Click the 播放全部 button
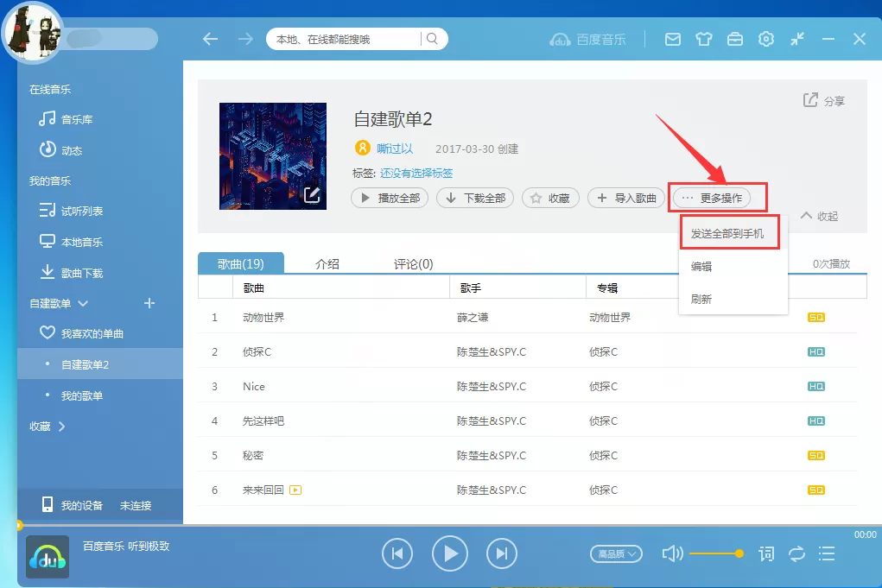The width and height of the screenshot is (882, 588). pyautogui.click(x=390, y=198)
